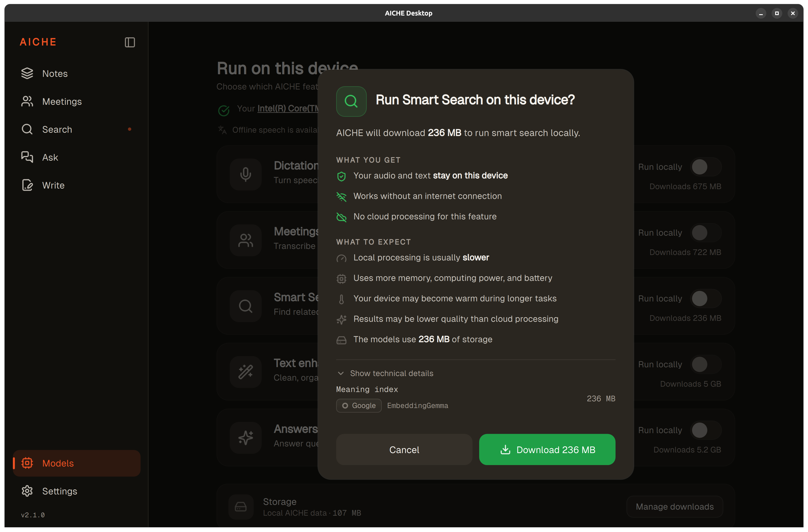Viewport: 808px width, 532px height.
Task: Click the Search magnifier icon in sidebar
Action: 27,129
